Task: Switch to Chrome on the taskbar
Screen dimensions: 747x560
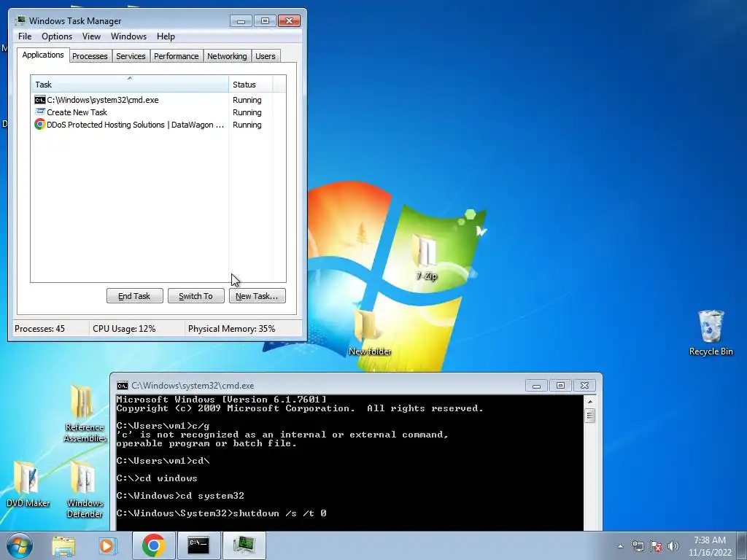Action: tap(153, 545)
